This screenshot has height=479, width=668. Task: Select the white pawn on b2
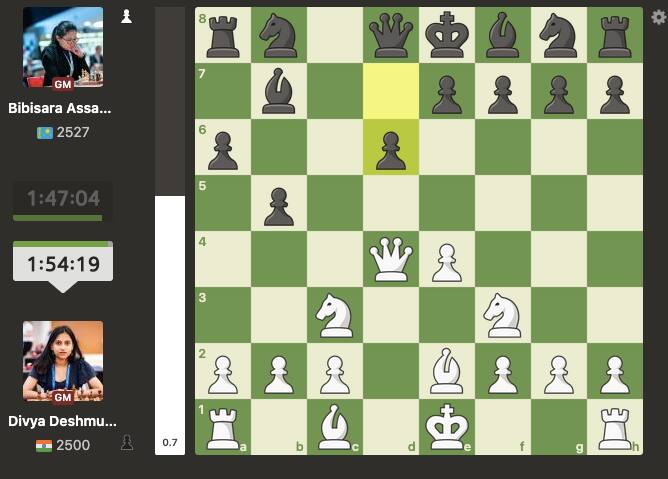point(279,375)
